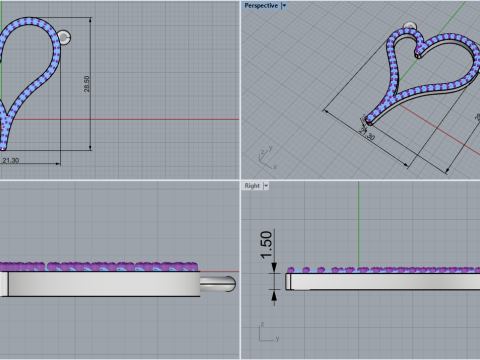Select the pendant band in Front view
Screen dimensions: 480x360
100,284
